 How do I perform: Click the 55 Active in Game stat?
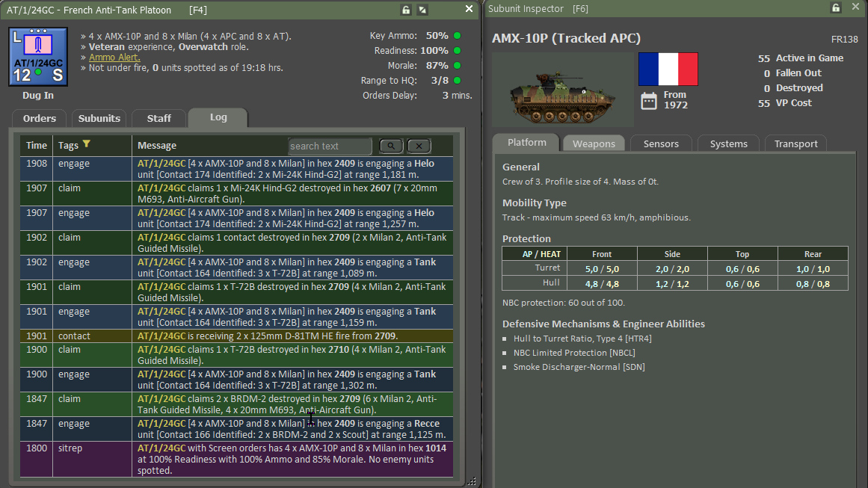(801, 58)
